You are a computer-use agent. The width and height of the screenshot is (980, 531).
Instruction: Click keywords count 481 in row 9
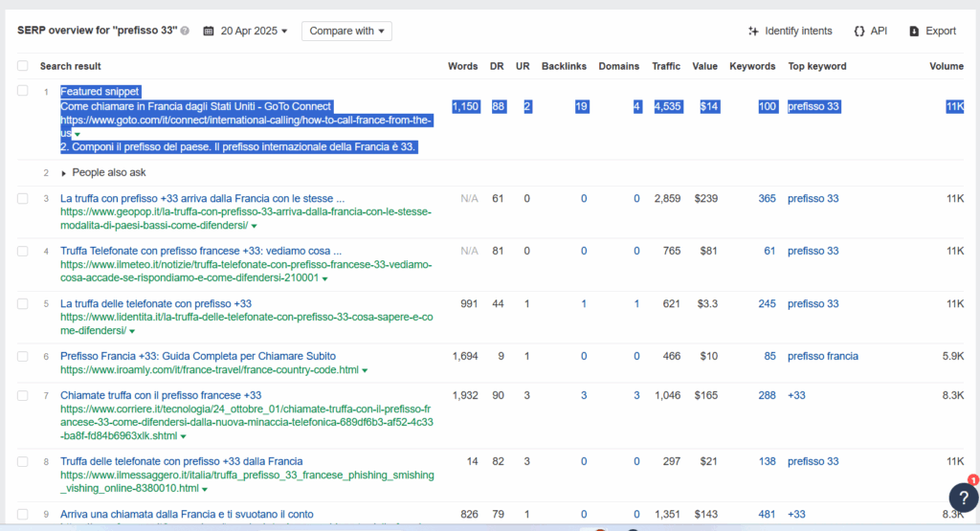tap(767, 514)
